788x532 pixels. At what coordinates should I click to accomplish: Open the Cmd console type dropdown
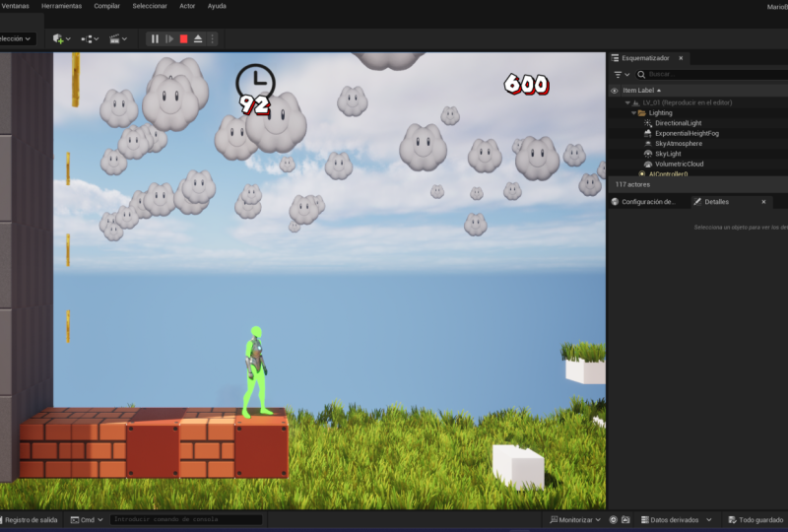pyautogui.click(x=87, y=520)
